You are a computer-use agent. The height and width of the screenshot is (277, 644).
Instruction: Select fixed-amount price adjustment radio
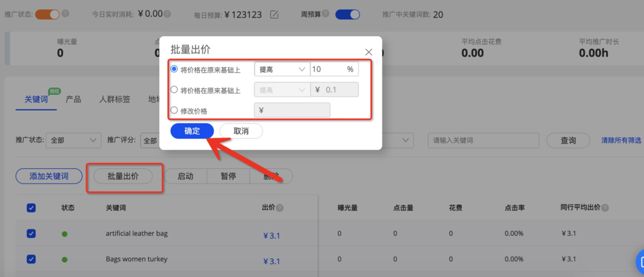[x=174, y=90]
